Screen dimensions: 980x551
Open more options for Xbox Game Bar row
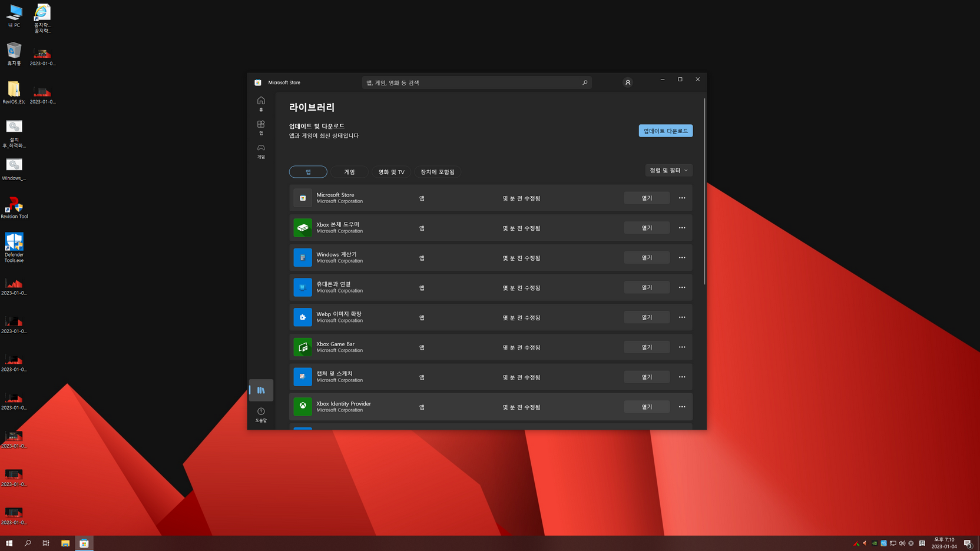(682, 347)
